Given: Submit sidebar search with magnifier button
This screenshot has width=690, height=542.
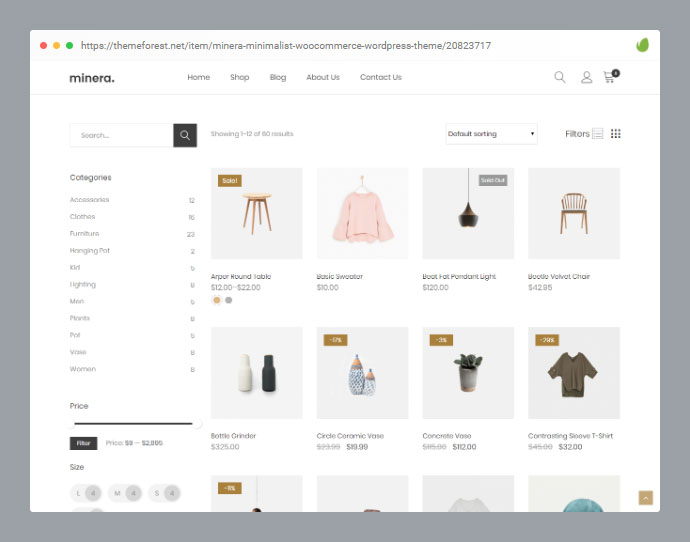Looking at the screenshot, I should (x=185, y=135).
